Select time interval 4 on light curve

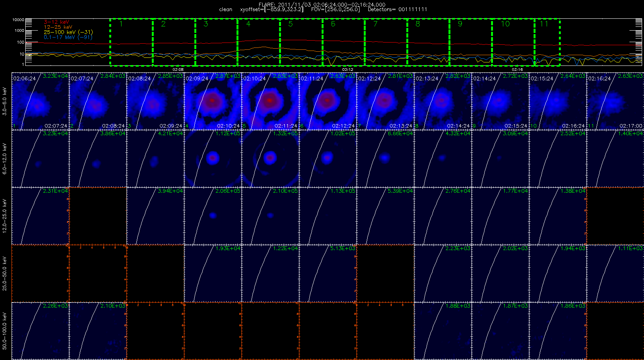[x=259, y=42]
